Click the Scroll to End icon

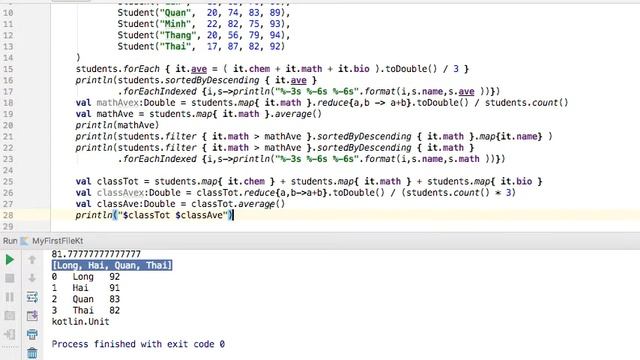32,315
